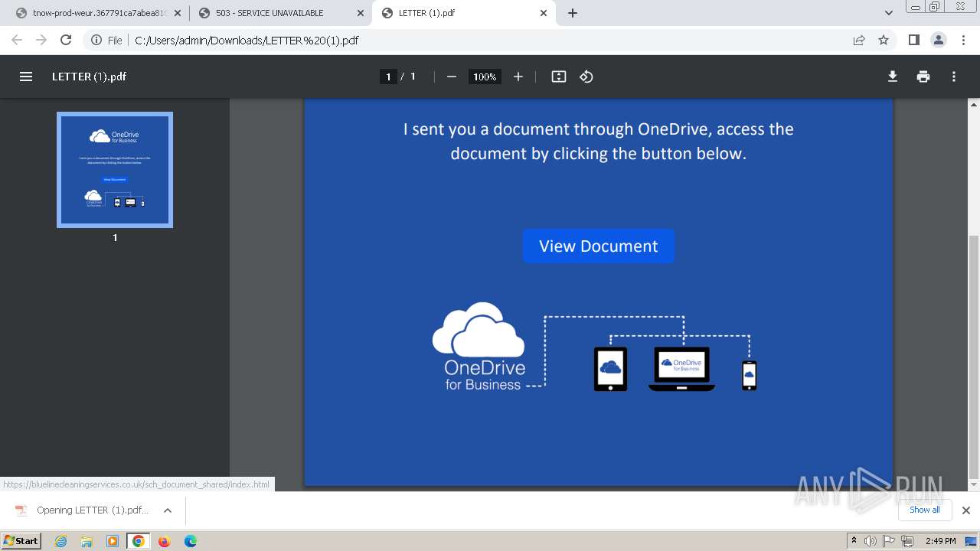Close the 503 SERVICE UNAVAILABLE tab

361,13
